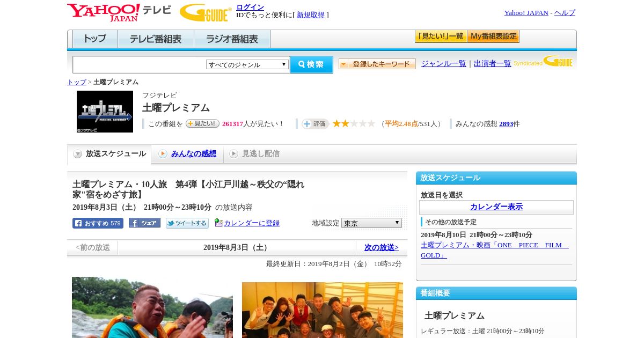The height and width of the screenshot is (338, 644).
Task: Click the ヘルプ link
Action: [565, 13]
